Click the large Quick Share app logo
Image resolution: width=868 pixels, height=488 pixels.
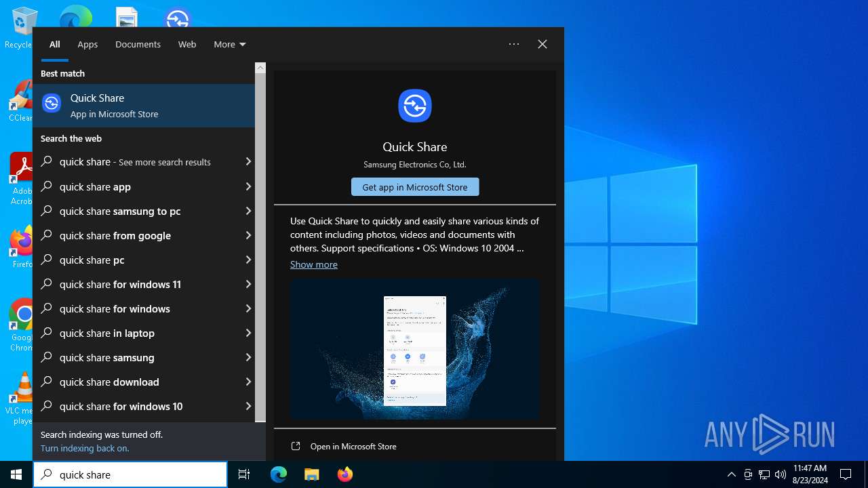(415, 106)
